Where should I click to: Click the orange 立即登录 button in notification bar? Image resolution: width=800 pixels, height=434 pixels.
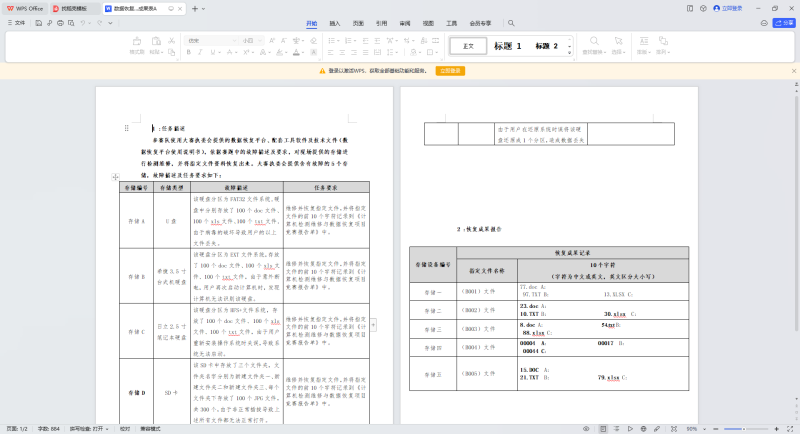click(x=450, y=71)
